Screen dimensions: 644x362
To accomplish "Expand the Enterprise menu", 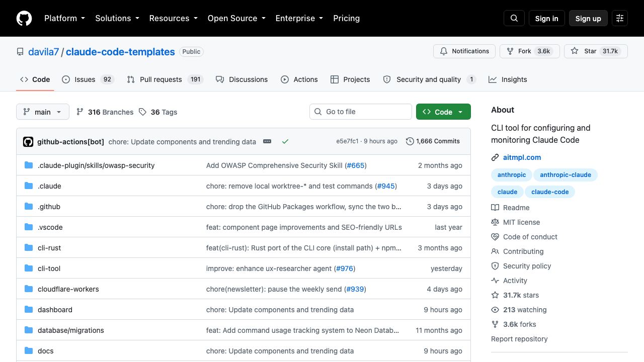I will [x=299, y=18].
